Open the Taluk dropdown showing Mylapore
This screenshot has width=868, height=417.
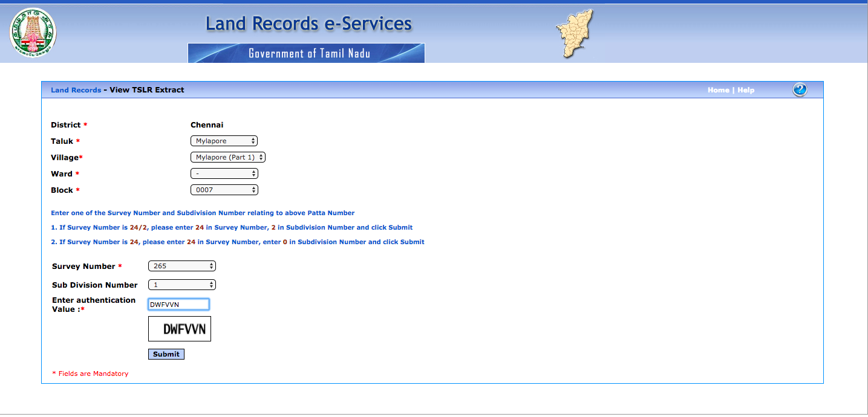point(224,141)
